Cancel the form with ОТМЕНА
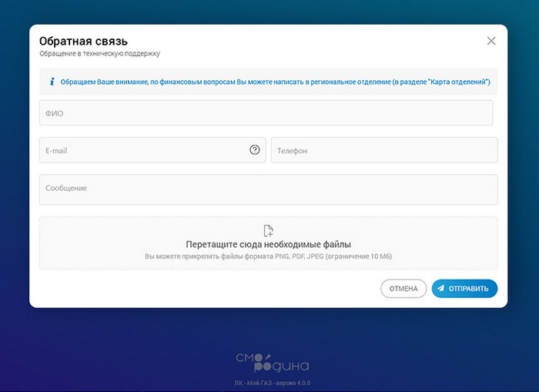This screenshot has height=392, width=539. [403, 289]
